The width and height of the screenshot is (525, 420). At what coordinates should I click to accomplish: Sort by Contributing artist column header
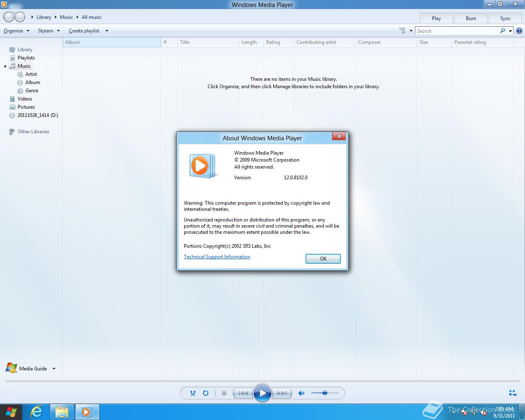[x=324, y=42]
